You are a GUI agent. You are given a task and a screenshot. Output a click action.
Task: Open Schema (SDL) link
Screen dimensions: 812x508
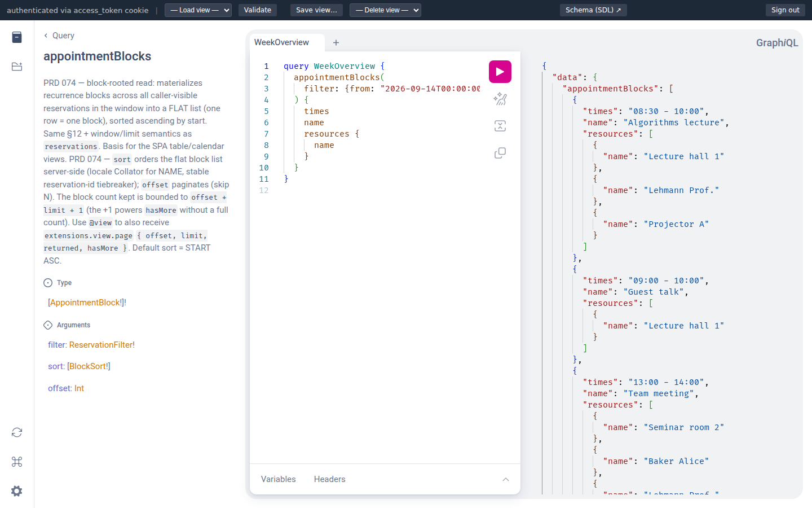click(x=593, y=10)
